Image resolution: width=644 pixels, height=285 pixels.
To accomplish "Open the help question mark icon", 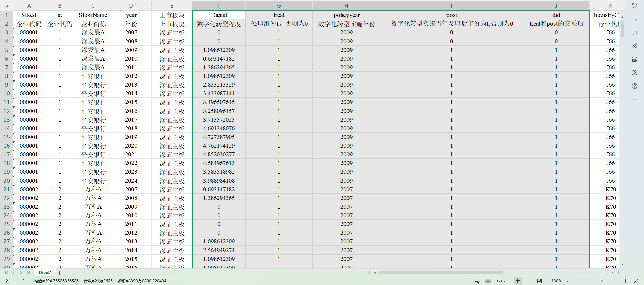I will (x=634, y=86).
